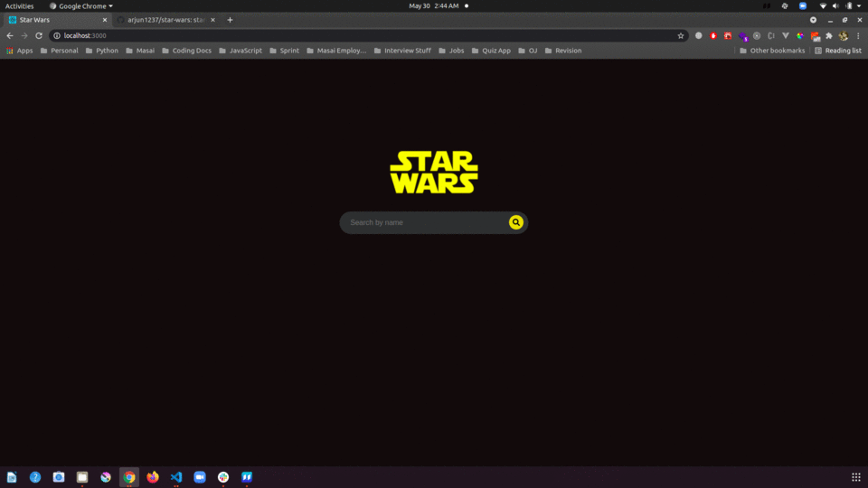Close the arjun1237/star-wars tab
Screen dimensions: 868x488
[212, 20]
